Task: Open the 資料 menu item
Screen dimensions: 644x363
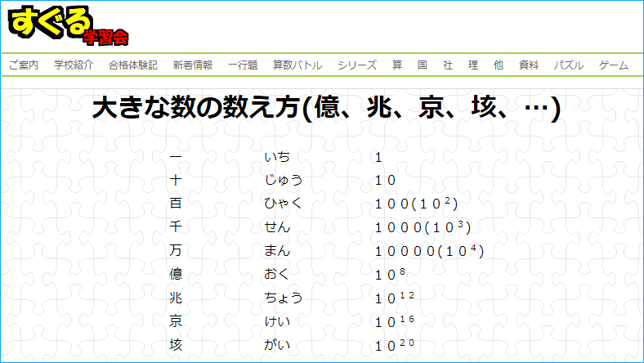Action: 529,65
